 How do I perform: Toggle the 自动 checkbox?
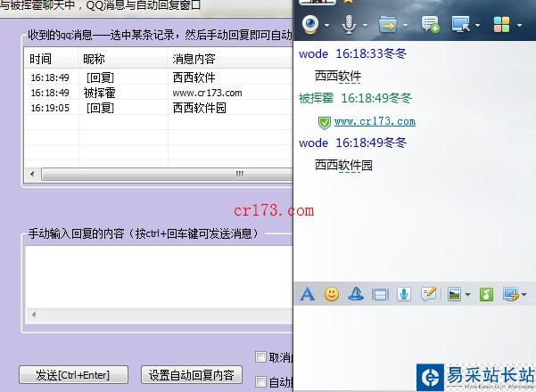coord(260,382)
